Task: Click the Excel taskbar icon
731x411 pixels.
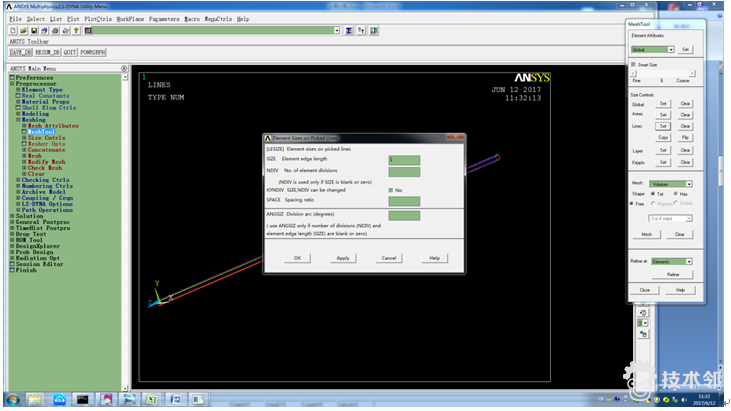Action: pos(151,399)
